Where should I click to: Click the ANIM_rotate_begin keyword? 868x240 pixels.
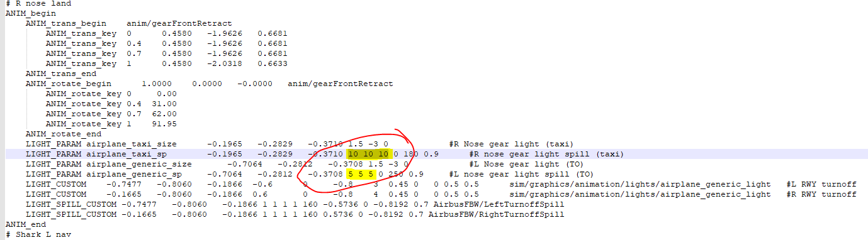(x=68, y=84)
